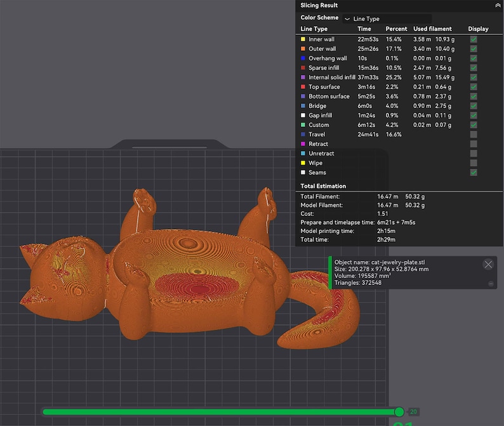This screenshot has height=426, width=504.
Task: Open the Color Scheme Line Type dropdown
Action: tap(387, 18)
